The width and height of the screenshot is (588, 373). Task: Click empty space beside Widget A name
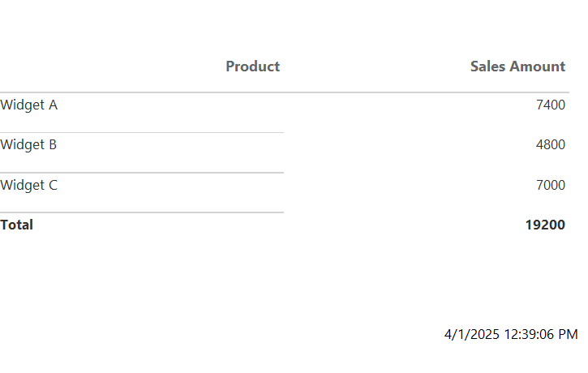tap(170, 105)
